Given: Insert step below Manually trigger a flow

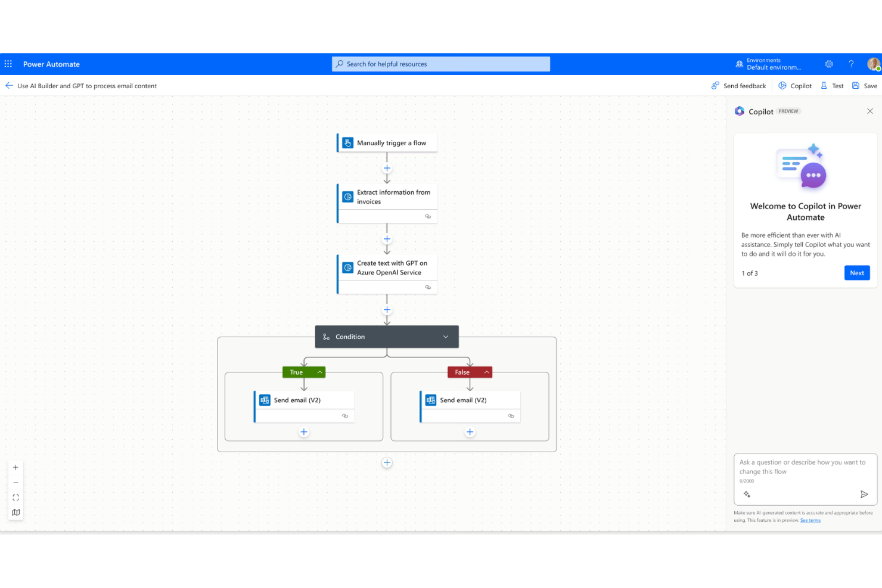Looking at the screenshot, I should click(x=387, y=168).
